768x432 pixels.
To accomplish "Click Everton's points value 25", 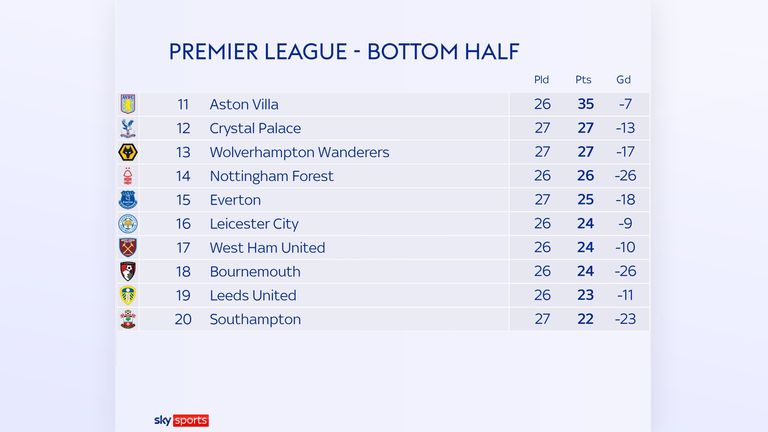I will [585, 200].
